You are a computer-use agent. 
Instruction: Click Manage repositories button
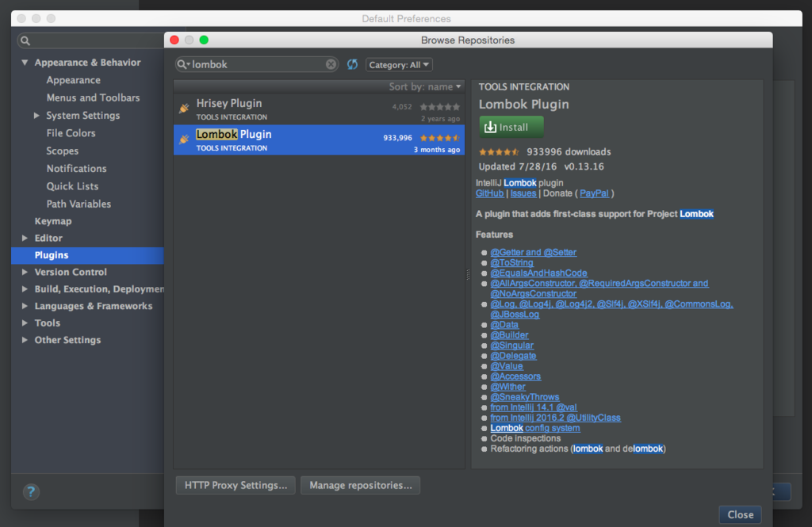point(361,485)
